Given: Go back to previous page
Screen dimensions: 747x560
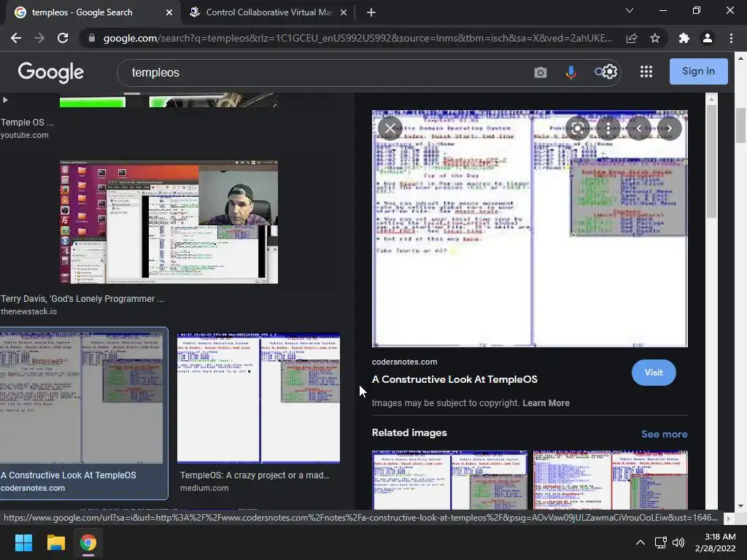Looking at the screenshot, I should 16,38.
